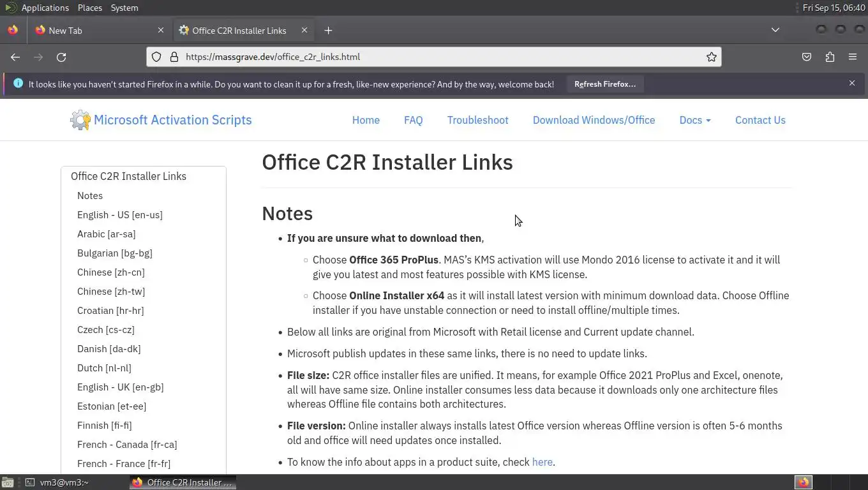Viewport: 868px width, 490px height.
Task: Select English - UK [en-gb] in sidebar
Action: 121,387
